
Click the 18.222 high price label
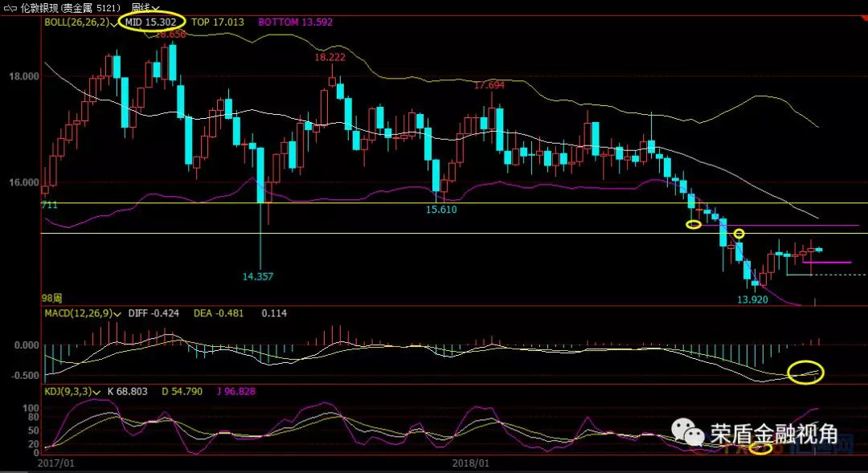pyautogui.click(x=330, y=58)
